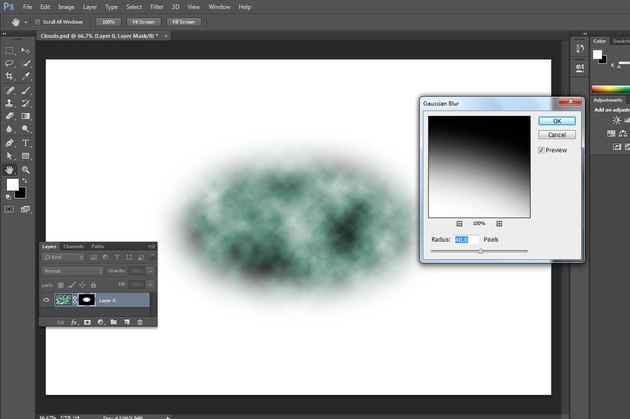
Task: Select the Pen tool
Action: coord(9,143)
